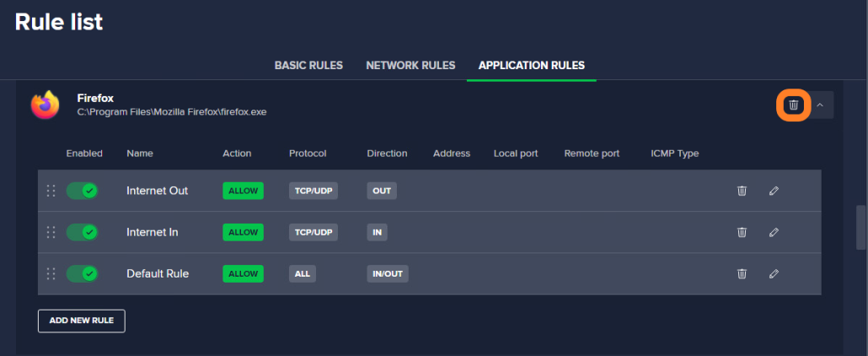Select the Application Rules tab
The image size is (868, 356).
click(532, 66)
